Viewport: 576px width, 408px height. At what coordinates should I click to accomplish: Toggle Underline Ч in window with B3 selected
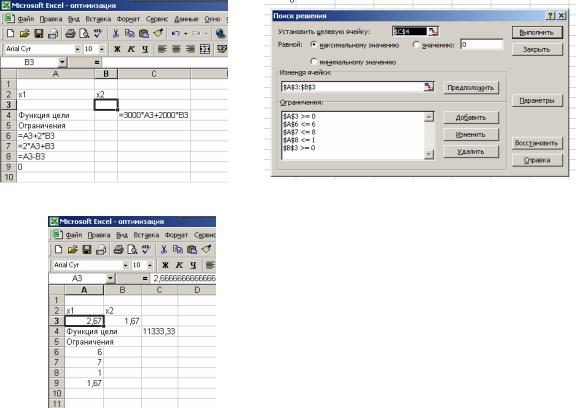(x=145, y=49)
